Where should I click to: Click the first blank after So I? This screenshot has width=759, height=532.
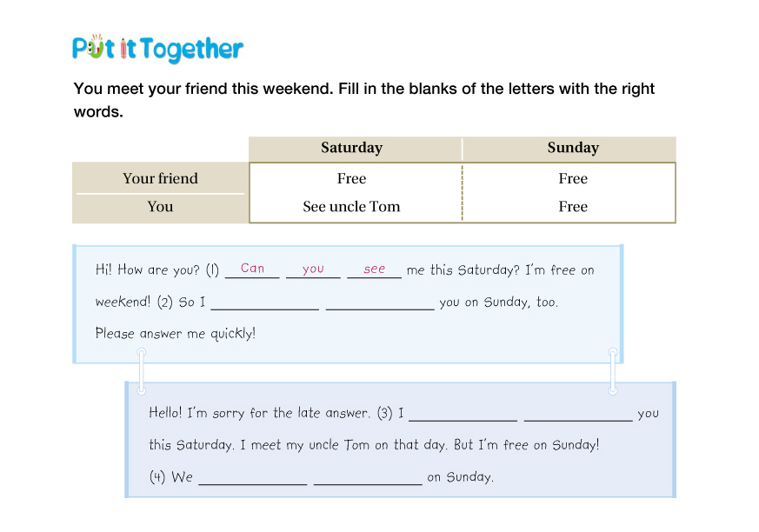264,303
